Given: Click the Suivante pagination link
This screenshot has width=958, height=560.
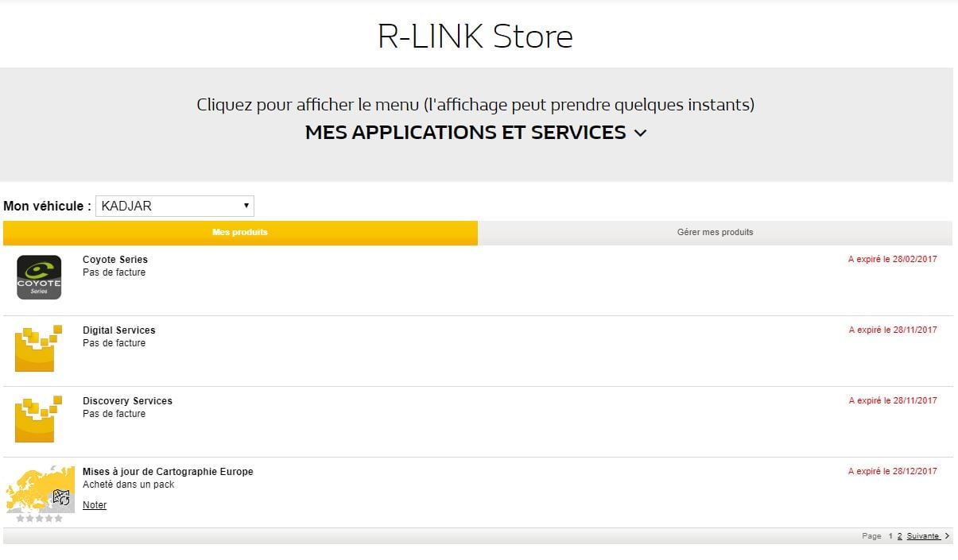Looking at the screenshot, I should 922,536.
